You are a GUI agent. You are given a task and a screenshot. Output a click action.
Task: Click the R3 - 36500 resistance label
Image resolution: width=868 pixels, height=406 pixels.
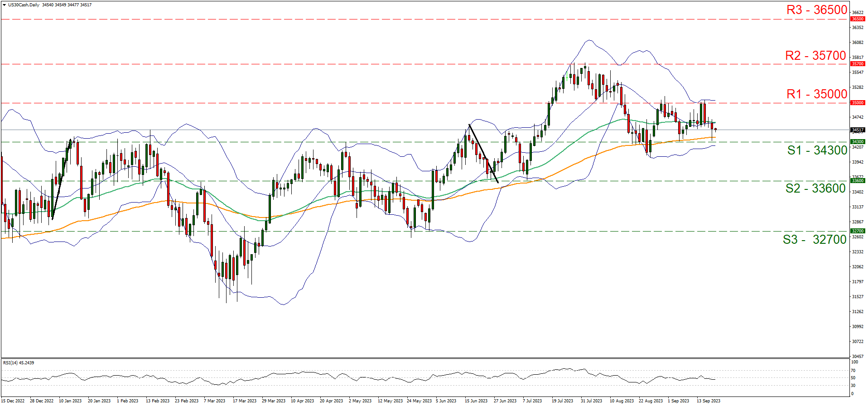point(816,10)
